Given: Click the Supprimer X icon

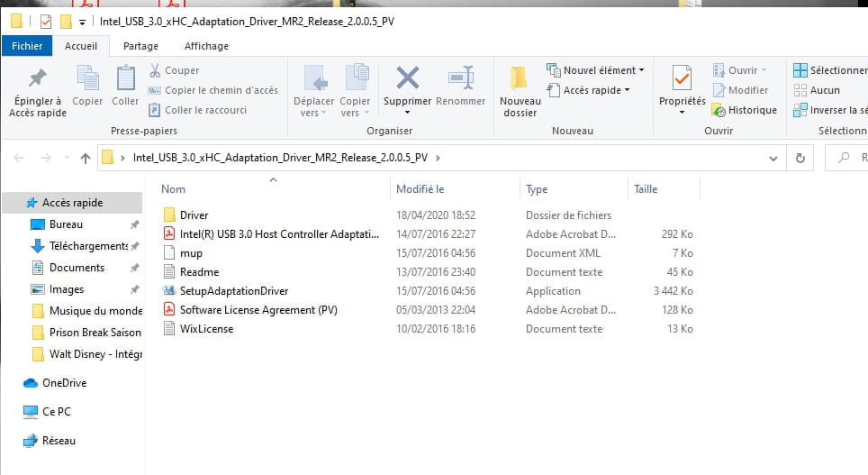Looking at the screenshot, I should (x=407, y=78).
